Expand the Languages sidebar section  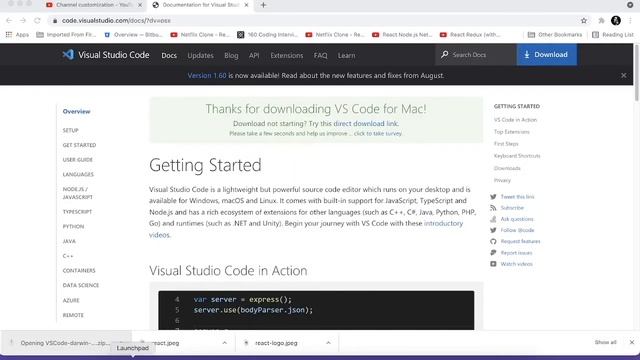(x=78, y=174)
